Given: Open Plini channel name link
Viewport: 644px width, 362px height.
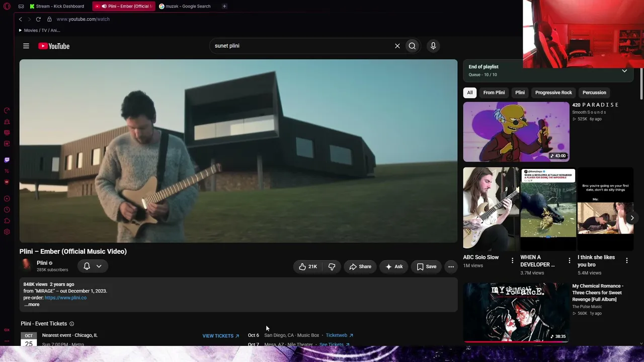Looking at the screenshot, I should click(42, 263).
